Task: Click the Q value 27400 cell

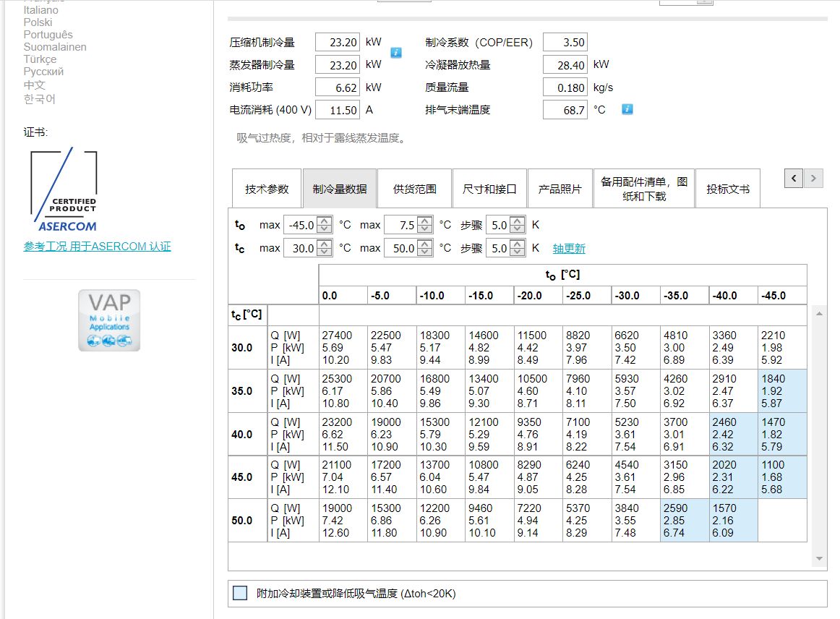Action: pyautogui.click(x=337, y=336)
